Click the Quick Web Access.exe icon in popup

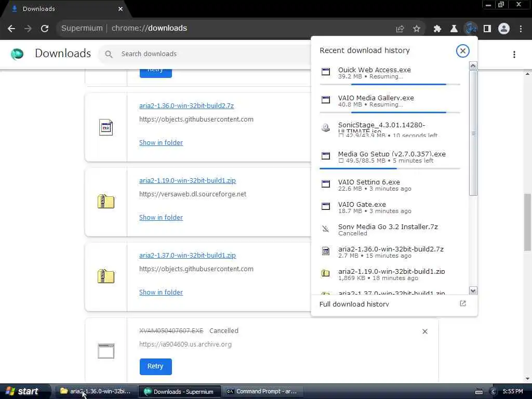pos(326,72)
